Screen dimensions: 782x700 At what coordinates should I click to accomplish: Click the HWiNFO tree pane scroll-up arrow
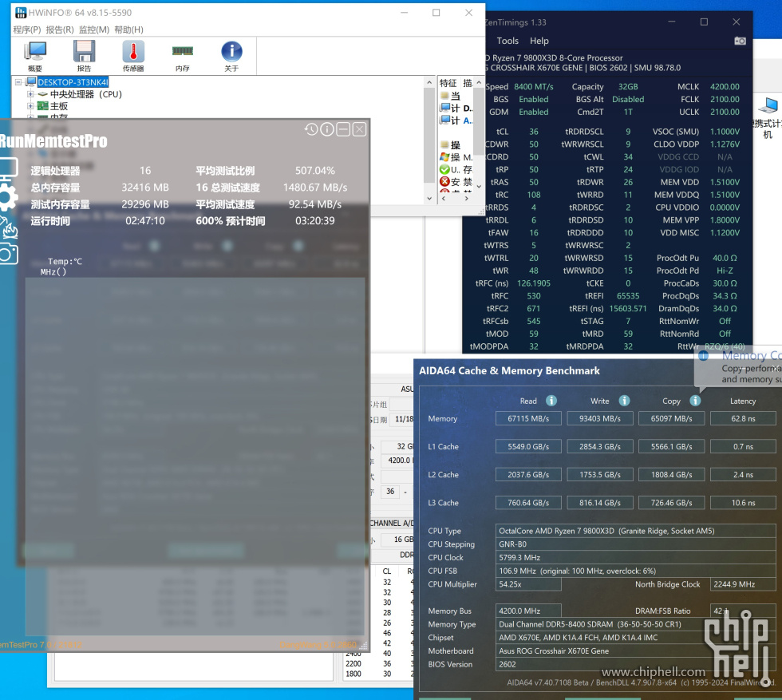tap(429, 82)
